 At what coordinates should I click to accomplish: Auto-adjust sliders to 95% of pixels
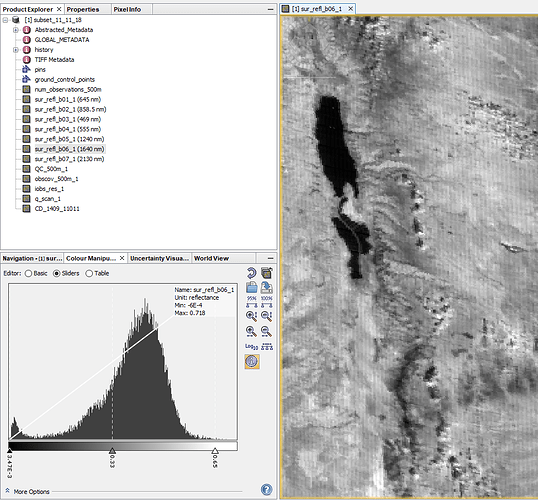[252, 302]
